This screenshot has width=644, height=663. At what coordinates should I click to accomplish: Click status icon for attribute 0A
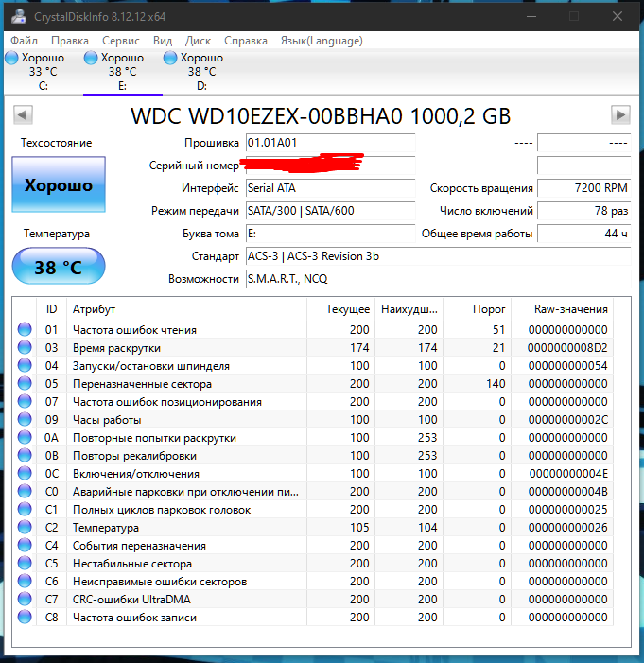pyautogui.click(x=25, y=437)
